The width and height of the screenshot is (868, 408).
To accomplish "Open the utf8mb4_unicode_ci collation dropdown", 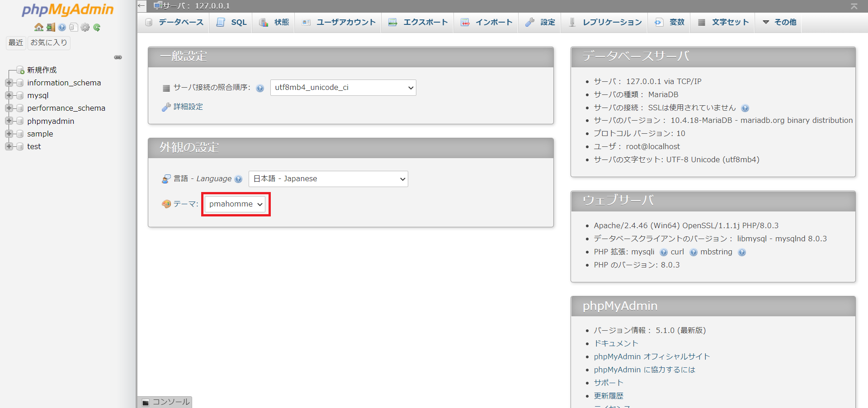I will point(343,88).
